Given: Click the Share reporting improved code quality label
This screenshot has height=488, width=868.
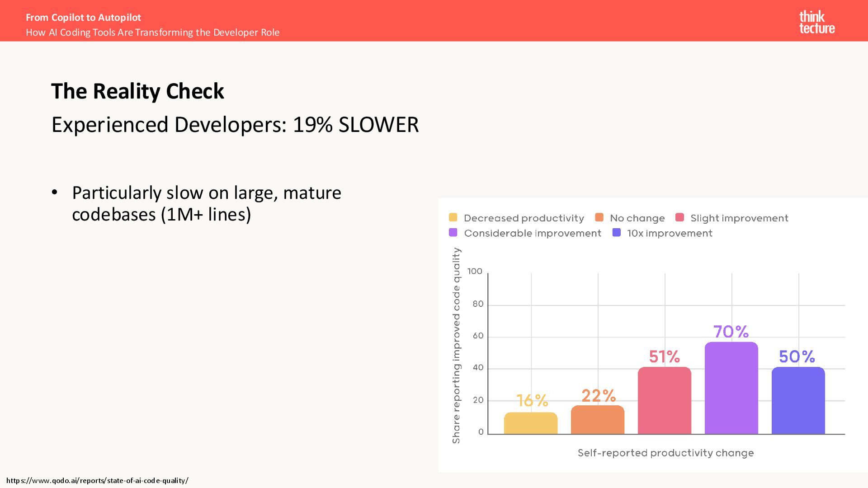Looking at the screenshot, I should (x=456, y=345).
